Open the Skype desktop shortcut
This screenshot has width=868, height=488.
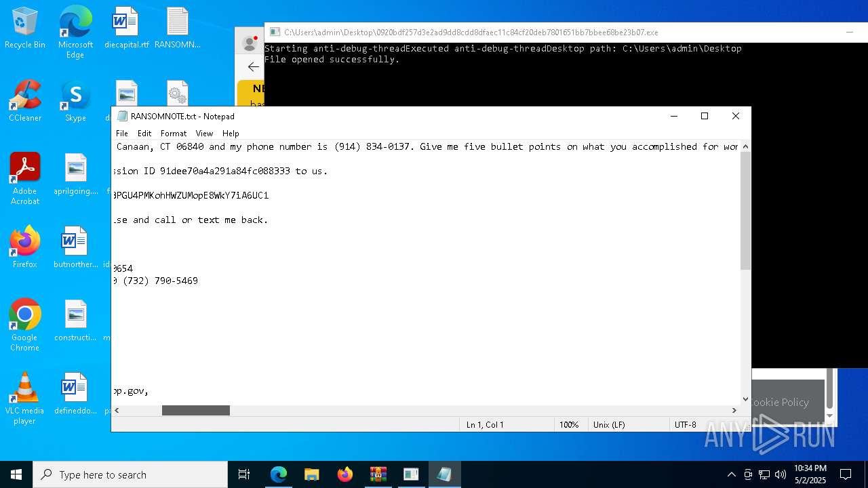coord(75,102)
